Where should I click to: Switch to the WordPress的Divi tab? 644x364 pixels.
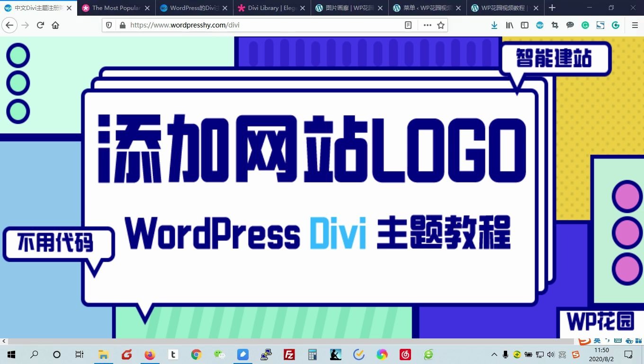coord(194,8)
